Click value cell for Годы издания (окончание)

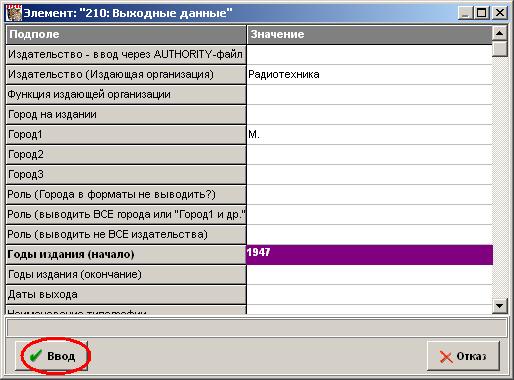(369, 274)
